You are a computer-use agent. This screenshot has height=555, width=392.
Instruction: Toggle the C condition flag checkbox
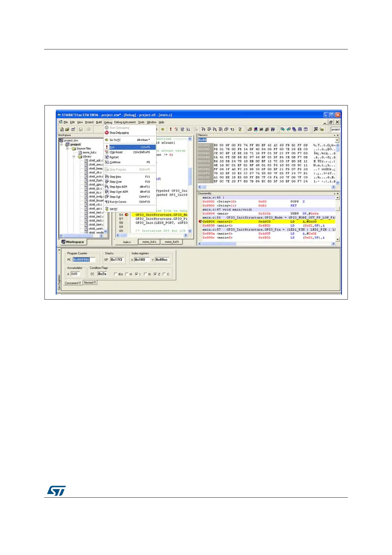[164, 274]
